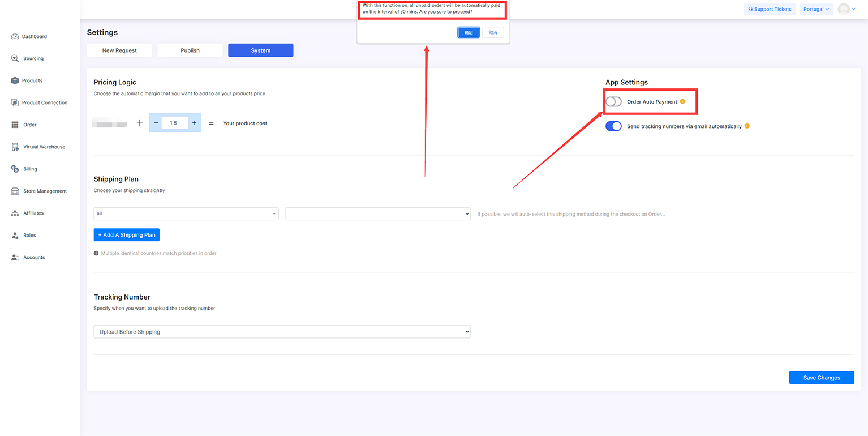Click info icon next to Order Auto Payment
The image size is (868, 436).
682,102
